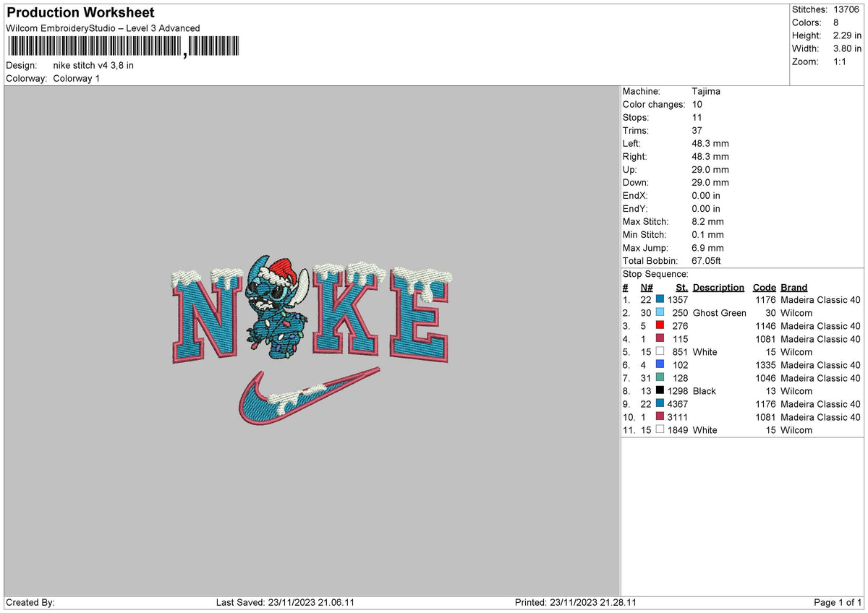Select design name 'nike stitch v4 3,8 in'

pos(93,65)
